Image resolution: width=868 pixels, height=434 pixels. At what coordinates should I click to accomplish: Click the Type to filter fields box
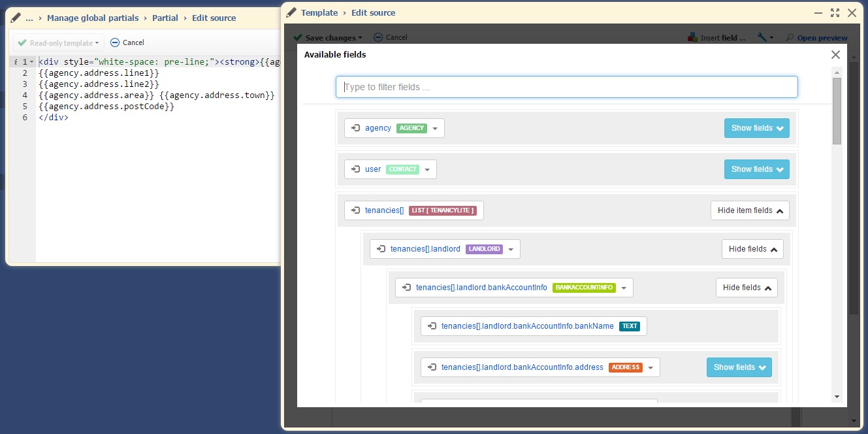pos(566,87)
